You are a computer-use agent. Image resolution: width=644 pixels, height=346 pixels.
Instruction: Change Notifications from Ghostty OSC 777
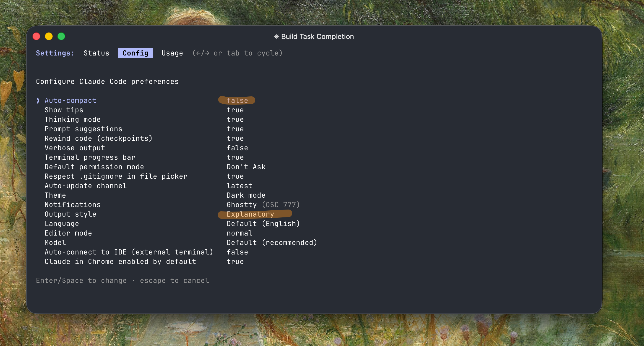coord(72,204)
